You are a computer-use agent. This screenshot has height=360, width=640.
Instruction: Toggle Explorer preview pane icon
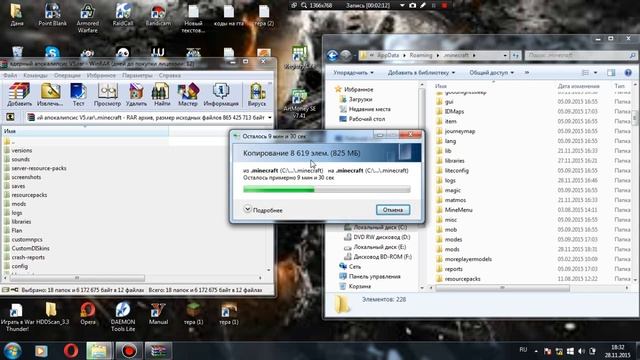pyautogui.click(x=611, y=73)
